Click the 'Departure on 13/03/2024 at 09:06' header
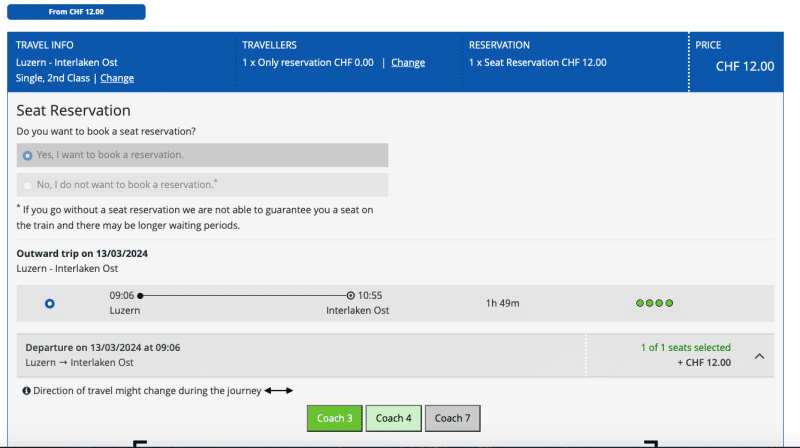The image size is (800, 448). (x=102, y=348)
